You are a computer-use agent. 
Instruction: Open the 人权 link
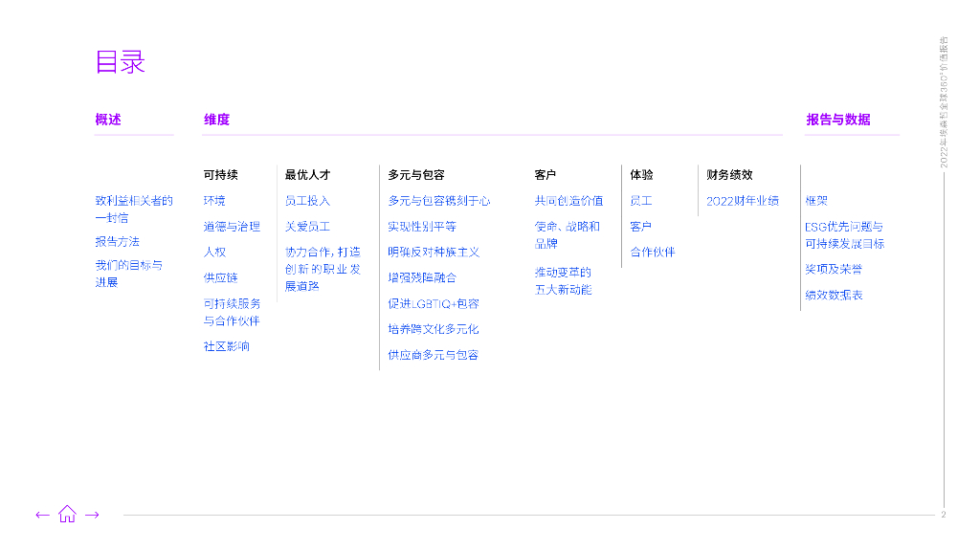[214, 252]
